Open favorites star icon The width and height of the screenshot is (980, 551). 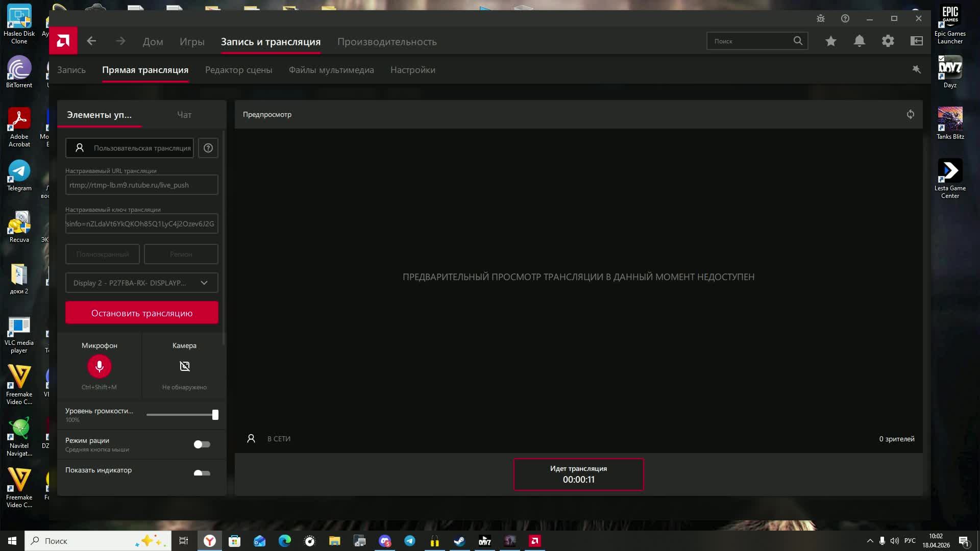(x=830, y=41)
